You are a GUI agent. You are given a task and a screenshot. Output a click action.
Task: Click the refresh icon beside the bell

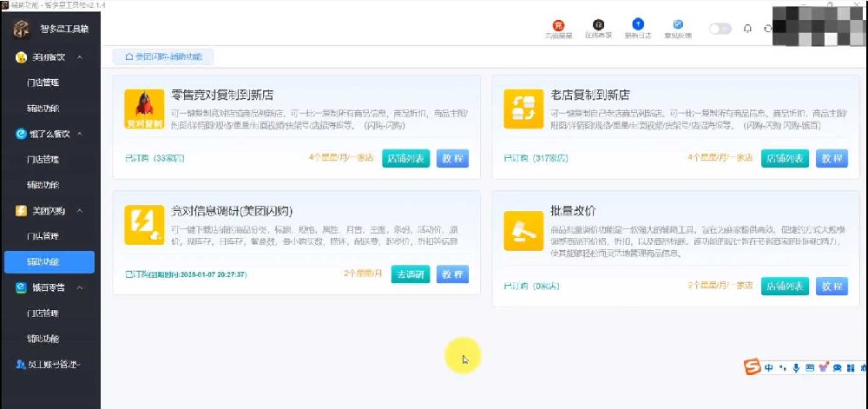767,29
